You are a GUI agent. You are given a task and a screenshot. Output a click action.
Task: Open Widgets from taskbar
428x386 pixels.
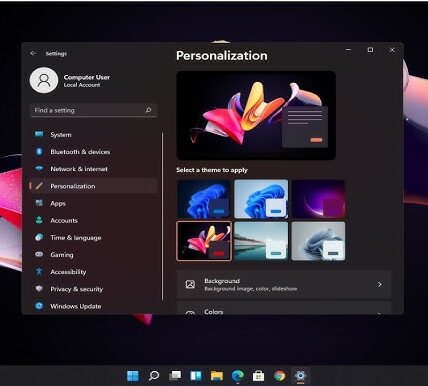click(196, 376)
